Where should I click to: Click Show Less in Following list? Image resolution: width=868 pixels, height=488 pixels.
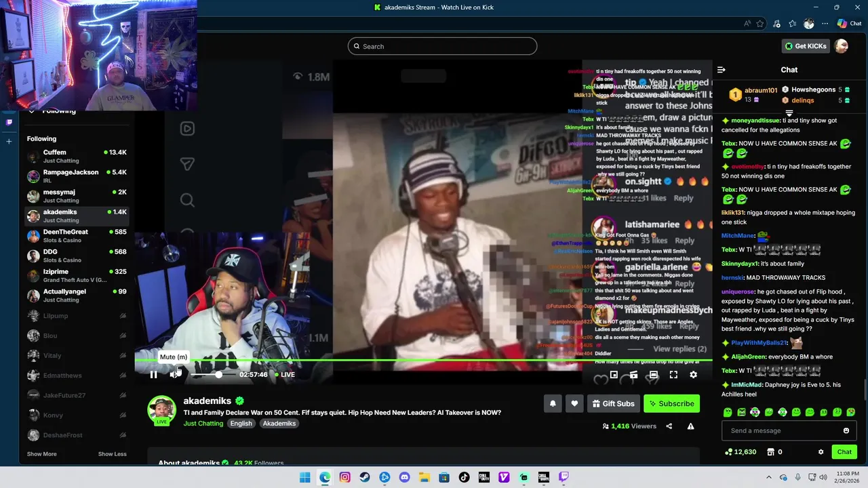[112, 454]
